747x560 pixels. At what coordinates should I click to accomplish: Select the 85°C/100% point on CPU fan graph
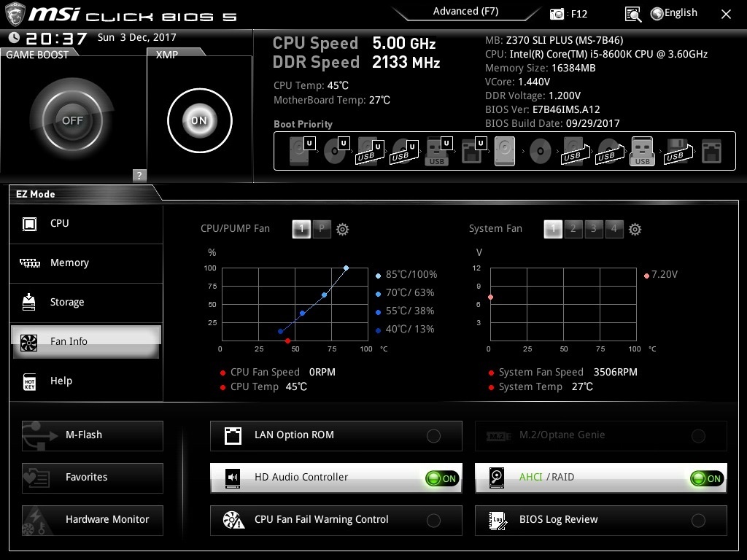click(x=347, y=268)
